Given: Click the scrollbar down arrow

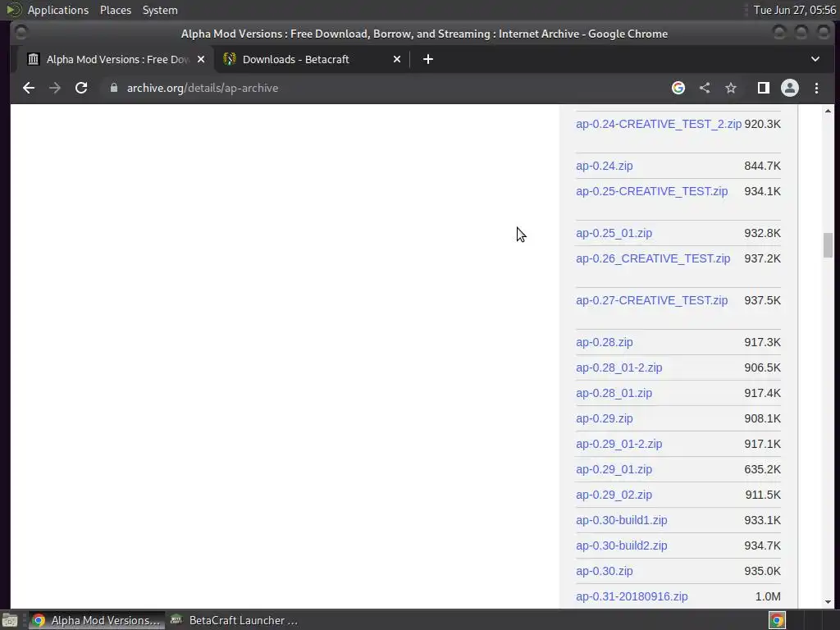Looking at the screenshot, I should click(x=828, y=601).
